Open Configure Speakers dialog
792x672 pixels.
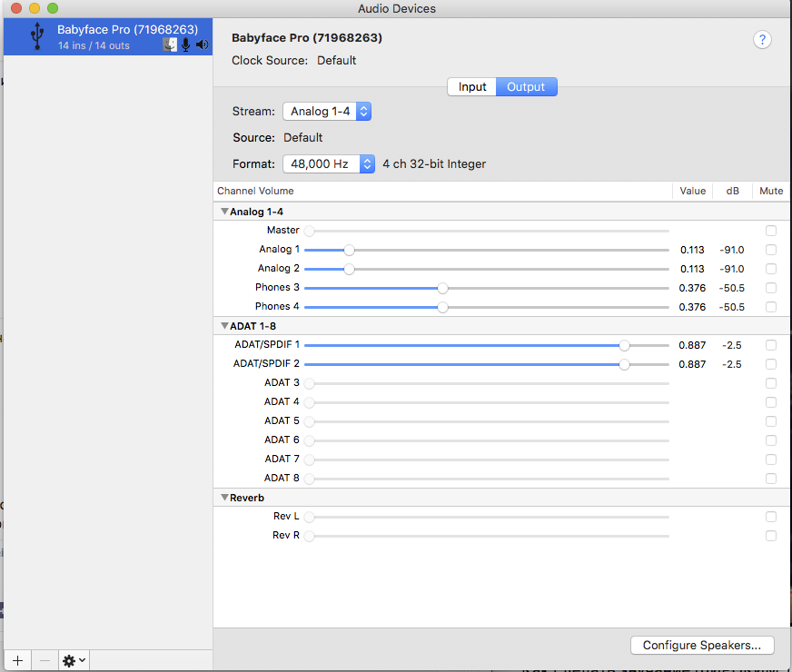[702, 646]
